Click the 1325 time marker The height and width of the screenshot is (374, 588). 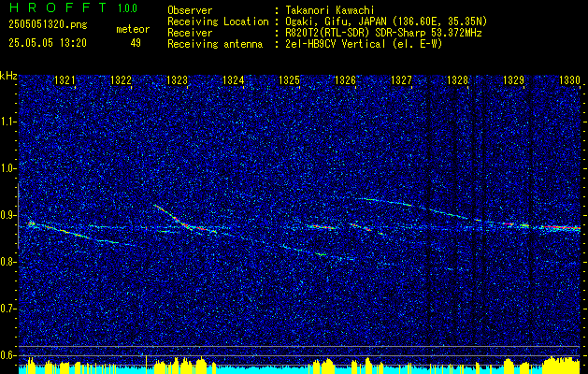pyautogui.click(x=289, y=80)
